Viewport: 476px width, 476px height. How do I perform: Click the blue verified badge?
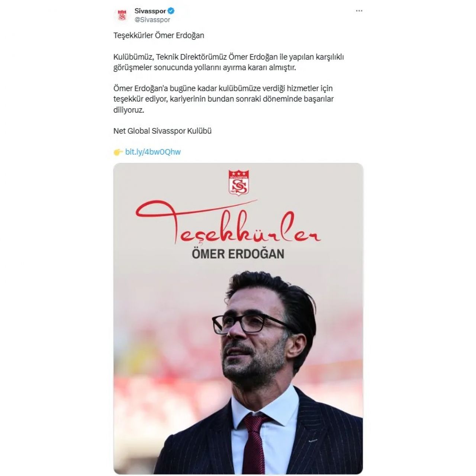click(x=171, y=11)
